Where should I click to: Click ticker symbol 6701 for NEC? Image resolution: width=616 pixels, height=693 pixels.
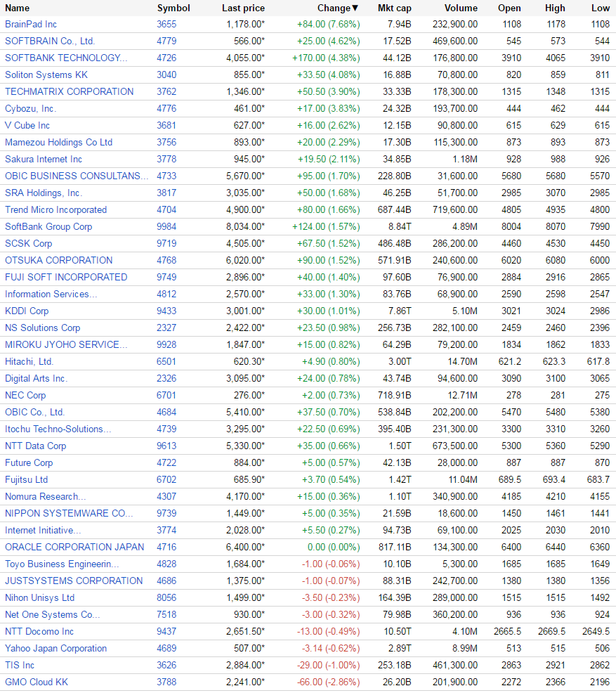166,395
